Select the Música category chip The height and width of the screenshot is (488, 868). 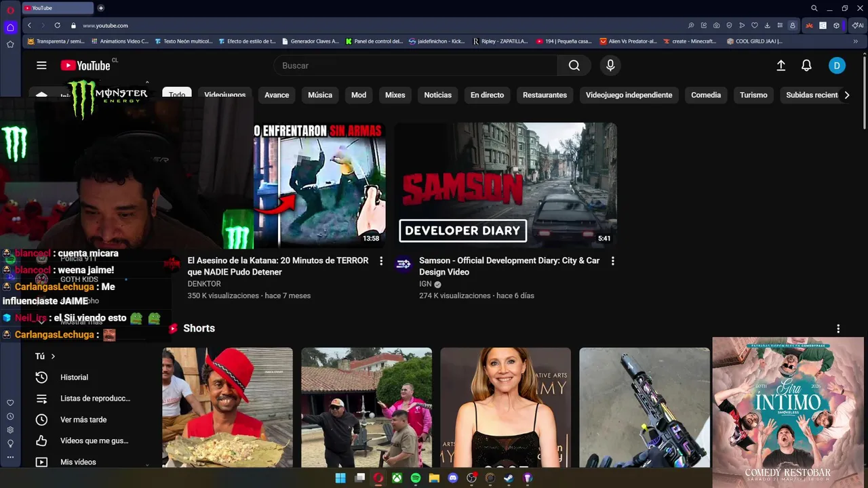coord(320,95)
